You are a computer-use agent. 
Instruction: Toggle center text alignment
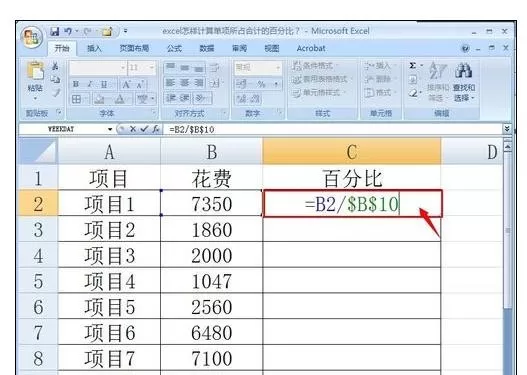point(185,83)
